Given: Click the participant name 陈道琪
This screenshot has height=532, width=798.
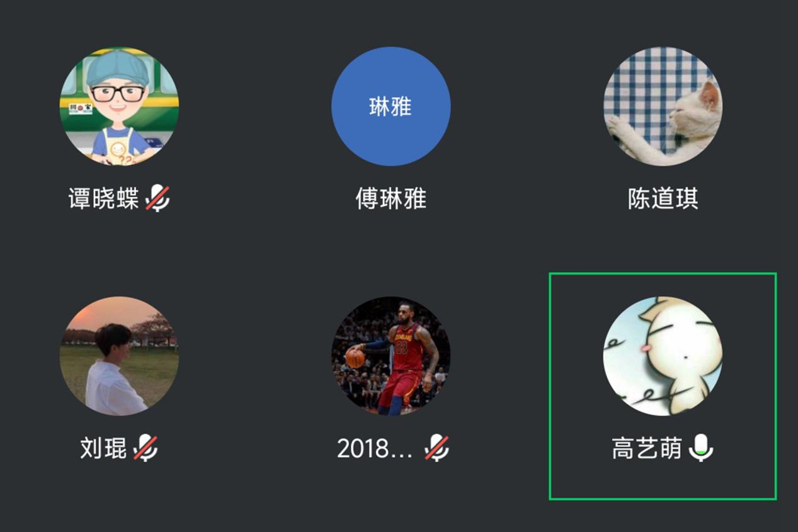Looking at the screenshot, I should (663, 199).
